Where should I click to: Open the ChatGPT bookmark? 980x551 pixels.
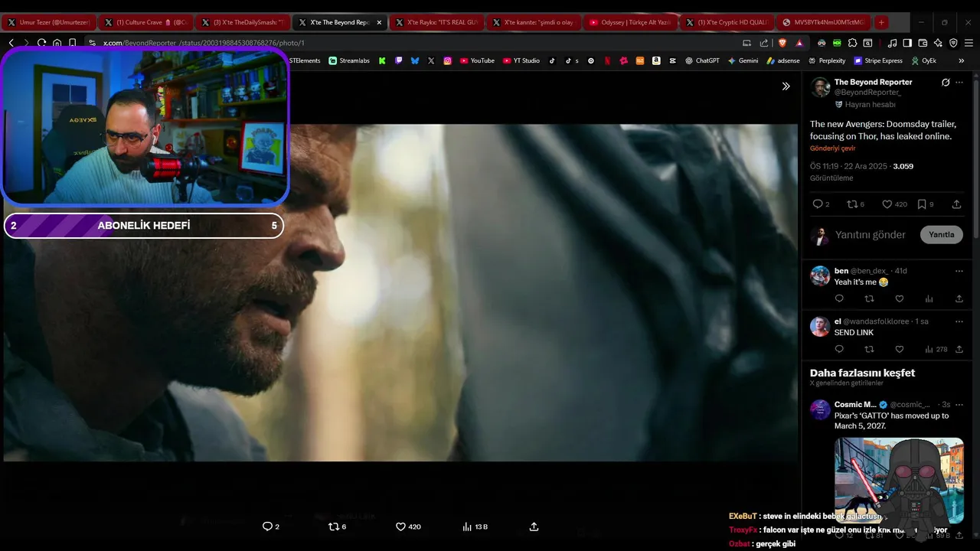point(702,60)
